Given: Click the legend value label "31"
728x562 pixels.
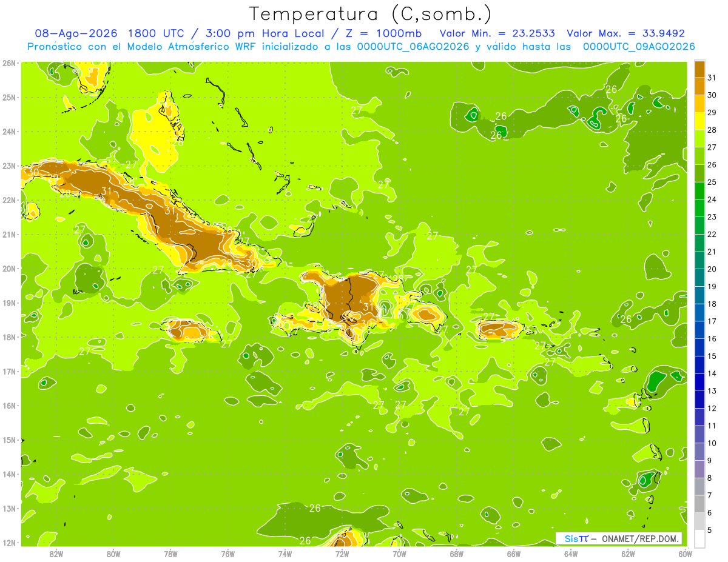Looking at the screenshot, I should (712, 78).
